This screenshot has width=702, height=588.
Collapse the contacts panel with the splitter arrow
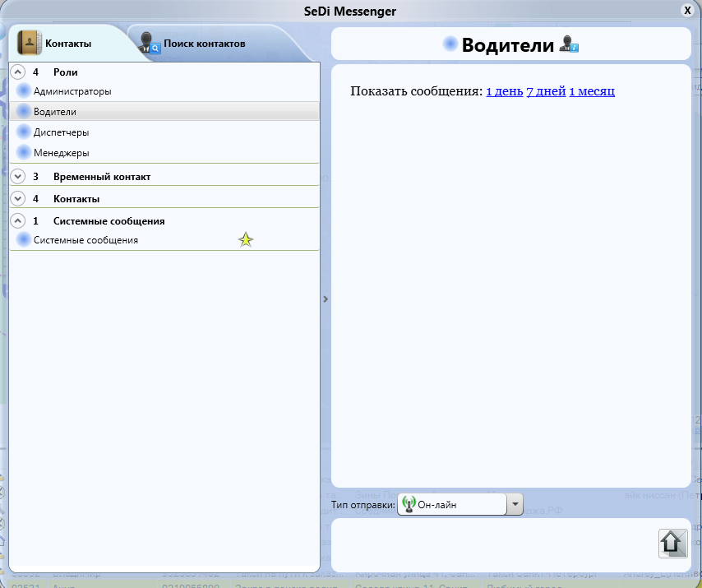(x=326, y=299)
